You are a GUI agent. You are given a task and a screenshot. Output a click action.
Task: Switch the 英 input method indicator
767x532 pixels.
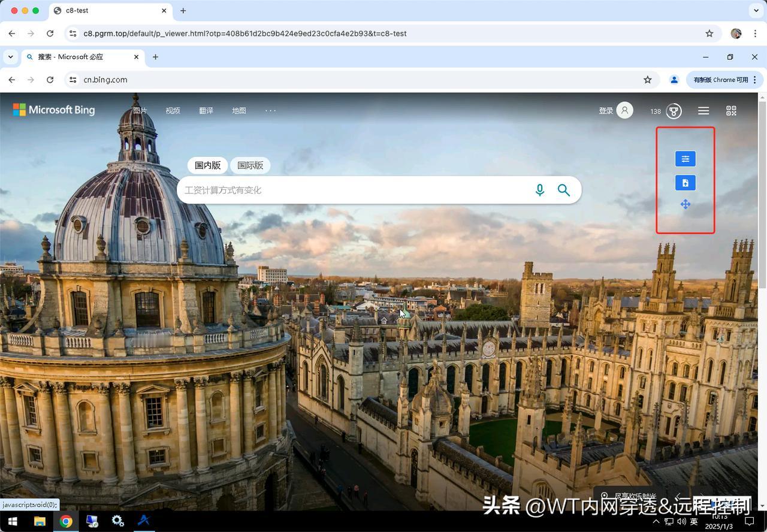coord(694,522)
